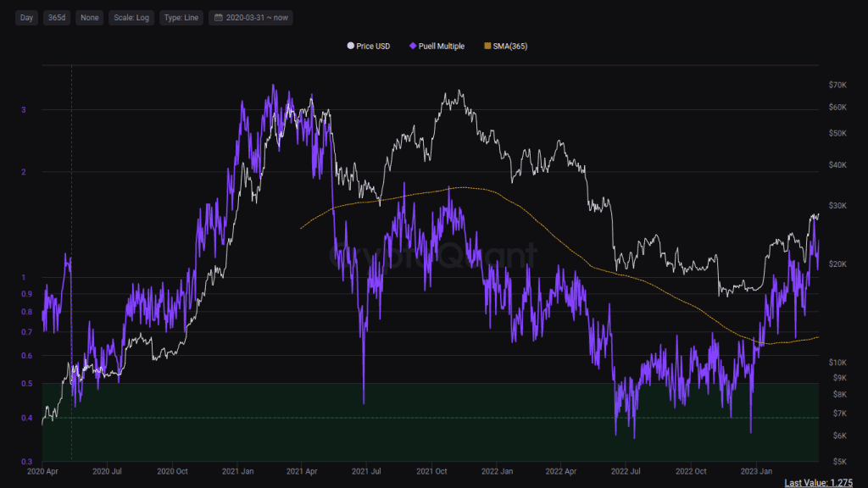Open the Day interval selector
868x488 pixels.
pos(27,18)
